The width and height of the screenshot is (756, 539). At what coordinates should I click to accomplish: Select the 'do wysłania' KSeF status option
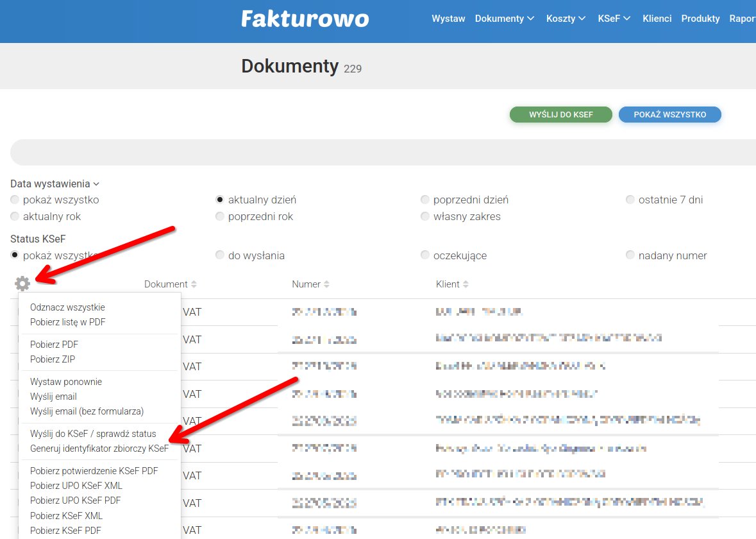220,255
